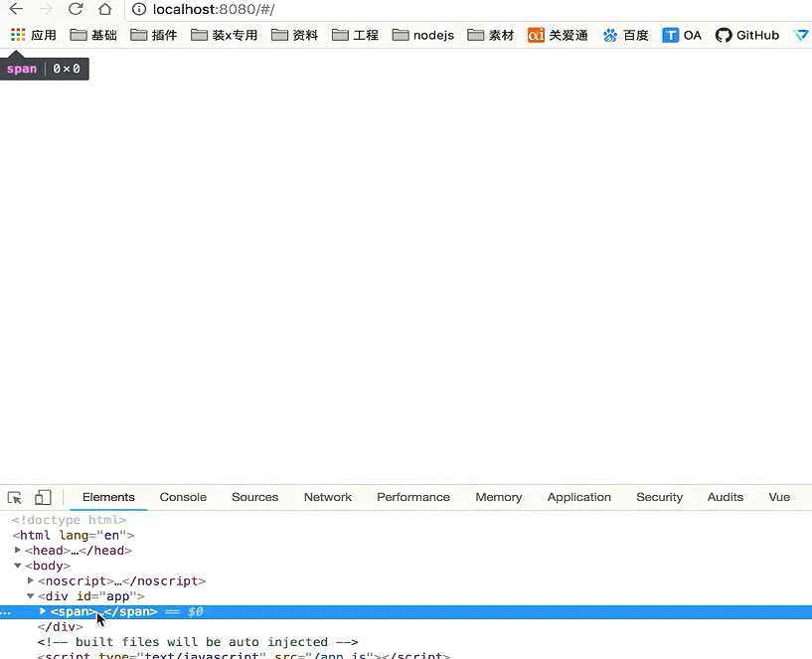Switch to the Network tab

328,497
